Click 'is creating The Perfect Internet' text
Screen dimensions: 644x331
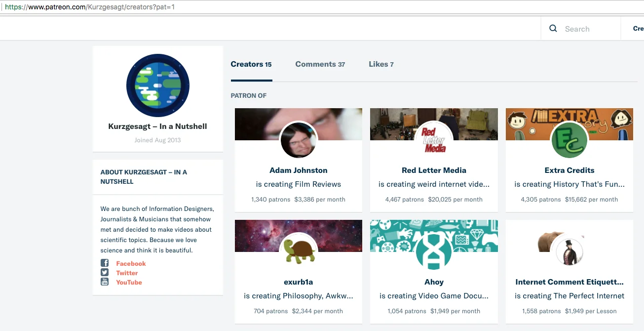coord(569,296)
